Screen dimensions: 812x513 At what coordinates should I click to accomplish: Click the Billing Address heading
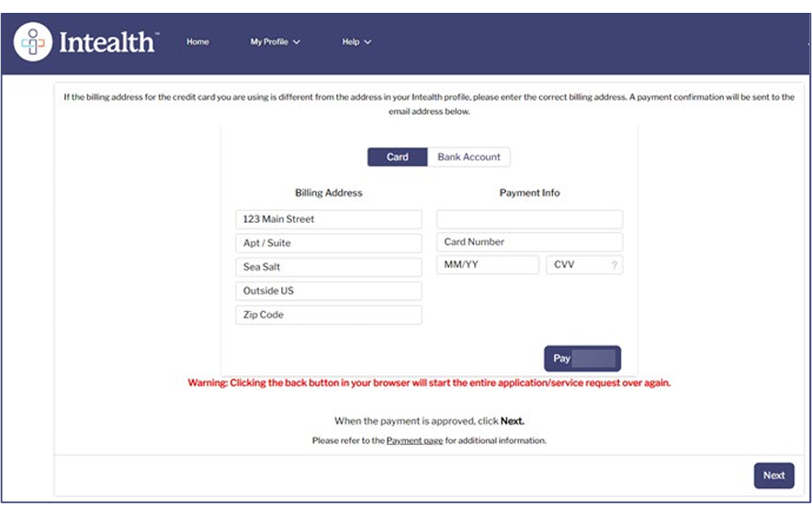pyautogui.click(x=329, y=193)
